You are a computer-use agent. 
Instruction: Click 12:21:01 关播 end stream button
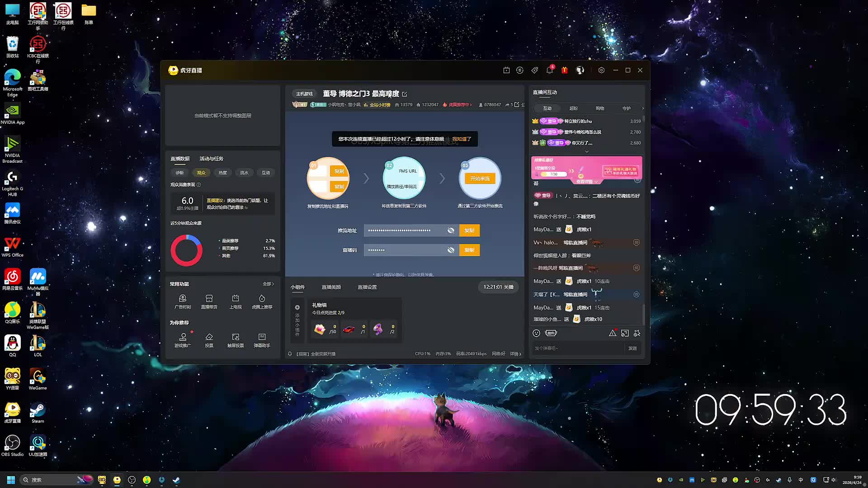point(498,287)
